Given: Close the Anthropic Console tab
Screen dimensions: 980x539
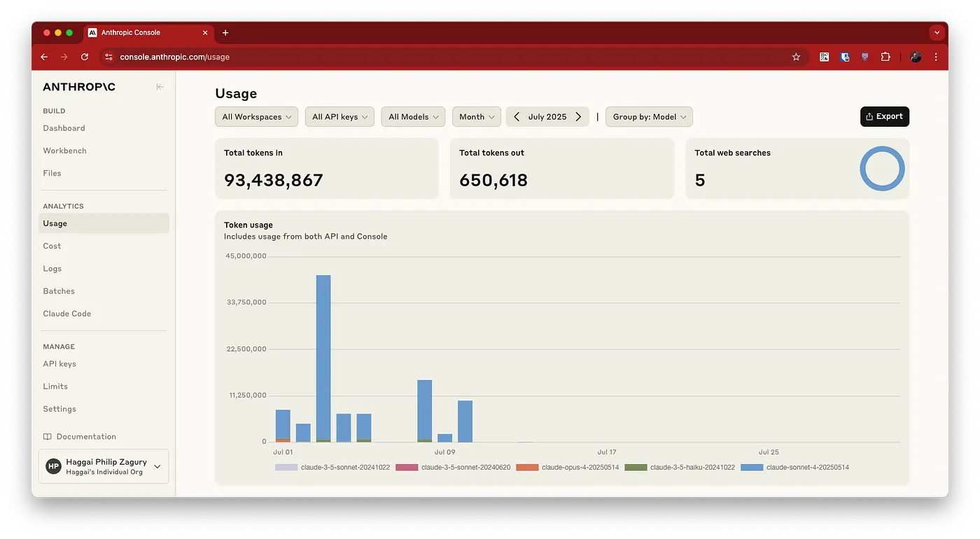Looking at the screenshot, I should 205,33.
